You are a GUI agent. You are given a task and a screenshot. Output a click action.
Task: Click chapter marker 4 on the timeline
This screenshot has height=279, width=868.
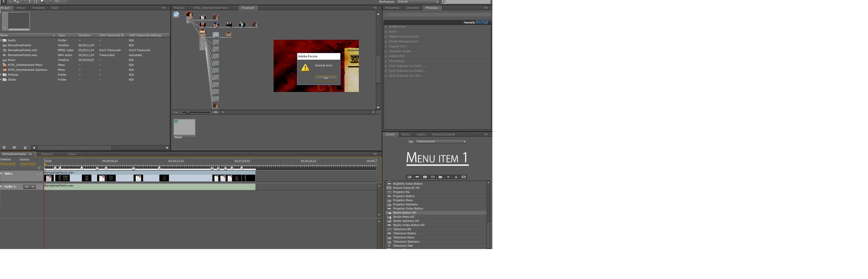point(82,168)
